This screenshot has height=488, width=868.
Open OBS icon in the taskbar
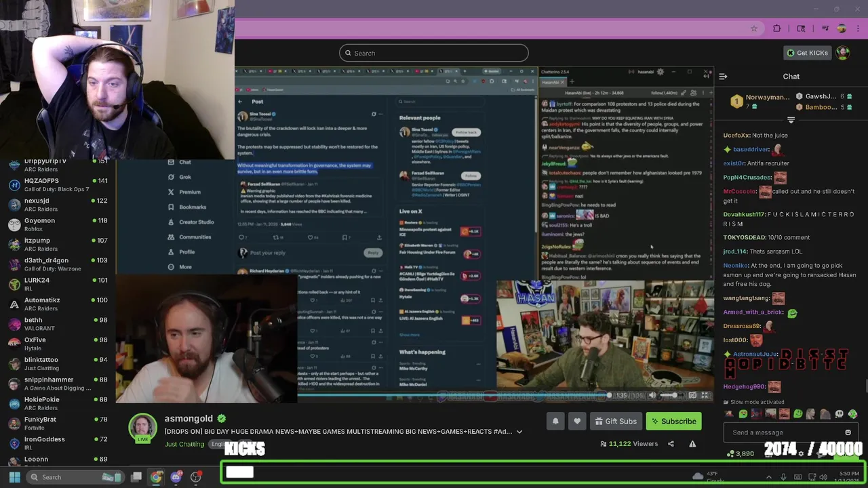(x=196, y=477)
